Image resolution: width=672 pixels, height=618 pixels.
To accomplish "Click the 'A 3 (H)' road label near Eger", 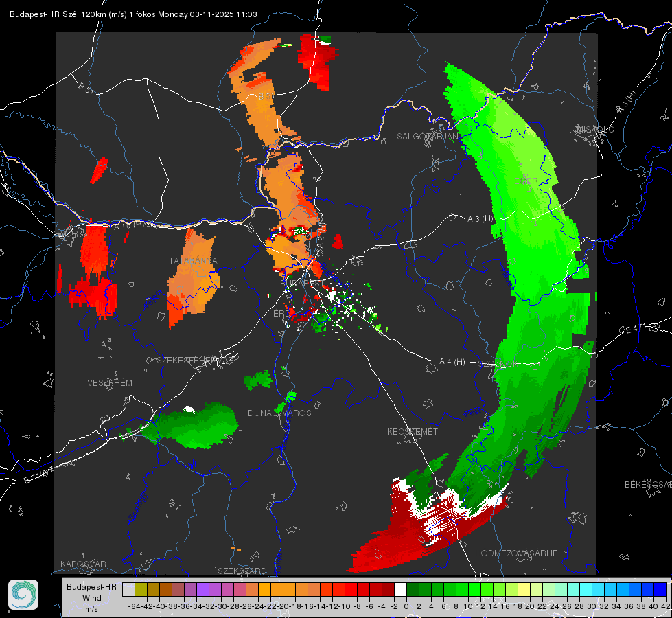I will pos(480,219).
